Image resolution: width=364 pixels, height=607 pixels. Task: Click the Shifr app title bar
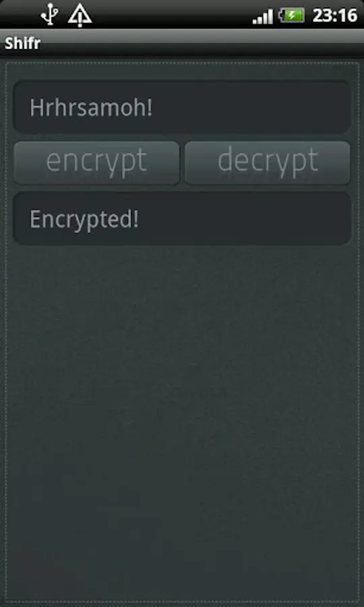pos(182,43)
